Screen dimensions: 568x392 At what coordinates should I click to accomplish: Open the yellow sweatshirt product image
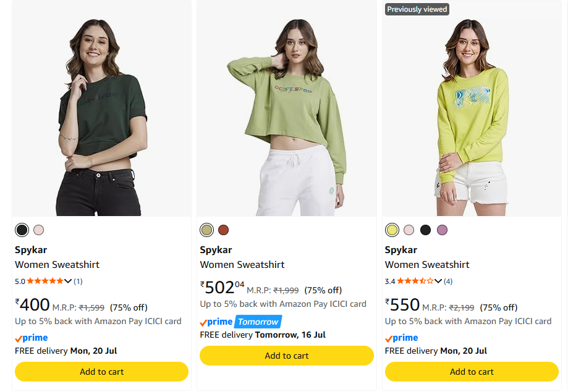click(472, 109)
